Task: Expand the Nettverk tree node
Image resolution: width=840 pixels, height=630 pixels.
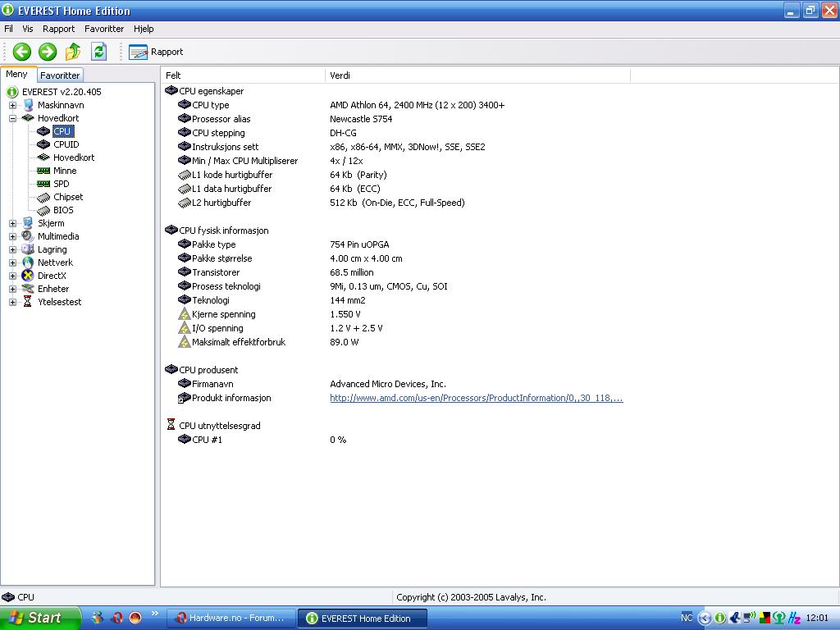Action: coord(12,262)
